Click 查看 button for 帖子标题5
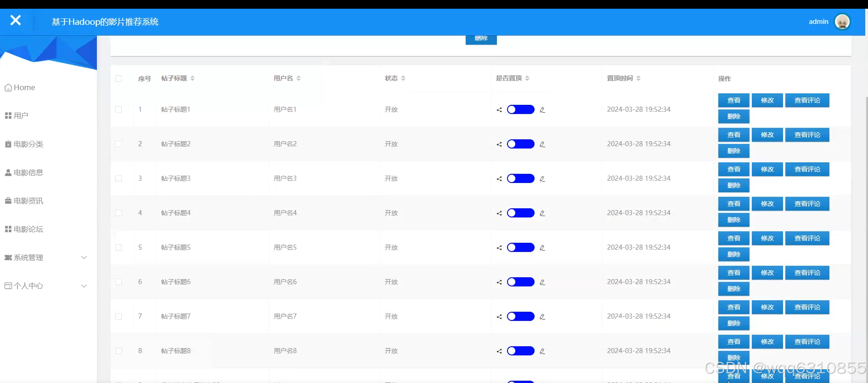This screenshot has width=868, height=383. (734, 238)
